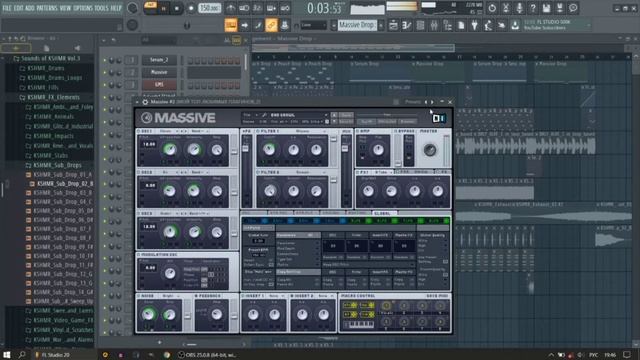This screenshot has height=360, width=640.
Task: Toggle pattern/song mode switch
Action: [x=150, y=7]
